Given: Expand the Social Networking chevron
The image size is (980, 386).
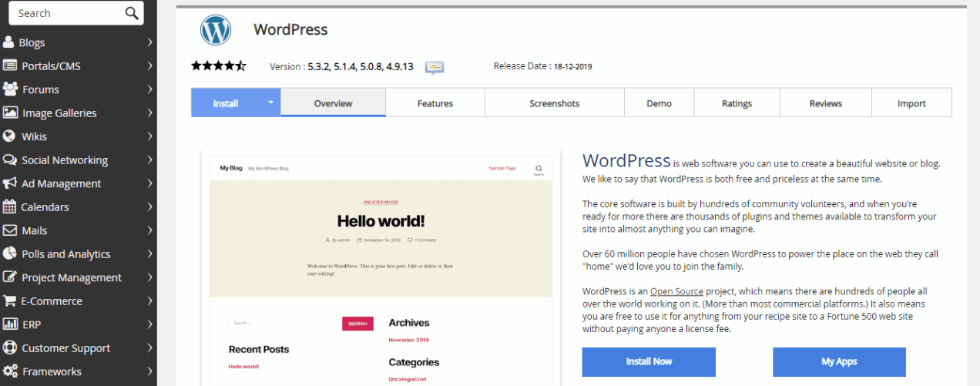Looking at the screenshot, I should 150,160.
